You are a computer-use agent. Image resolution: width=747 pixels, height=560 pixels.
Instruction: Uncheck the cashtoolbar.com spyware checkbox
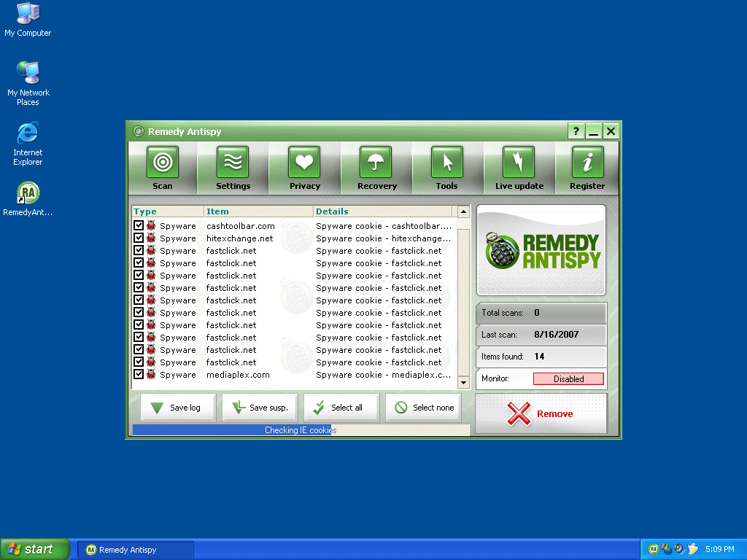pos(139,226)
